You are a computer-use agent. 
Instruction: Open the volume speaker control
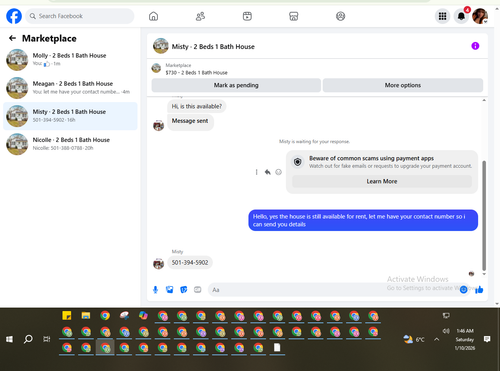tap(446, 331)
